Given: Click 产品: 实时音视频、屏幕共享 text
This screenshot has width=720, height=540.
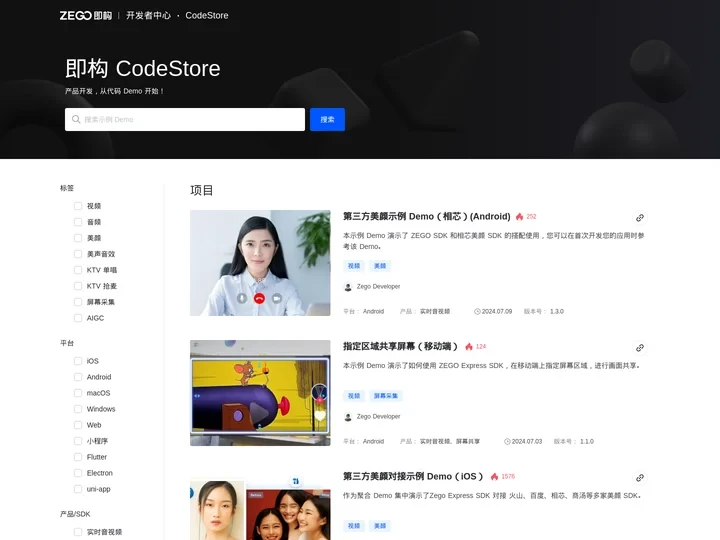Looking at the screenshot, I should pyautogui.click(x=440, y=441).
